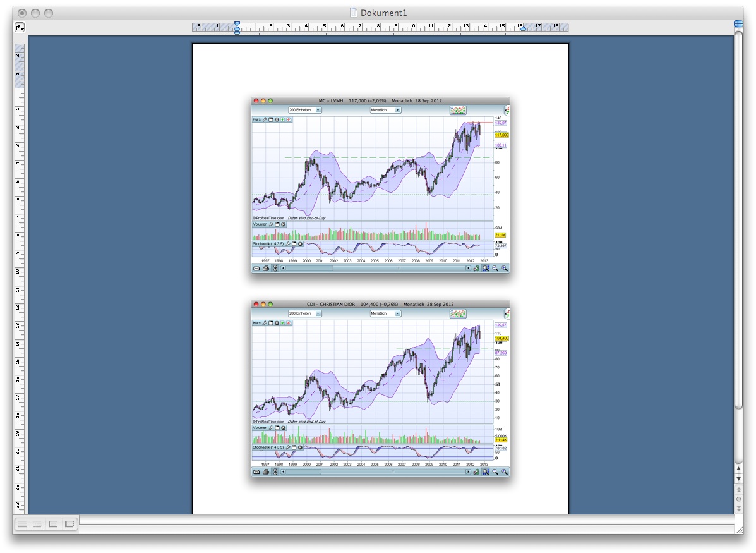Close the Stochastik panel in Christian Dior chart
The image size is (756, 553).
[300, 448]
